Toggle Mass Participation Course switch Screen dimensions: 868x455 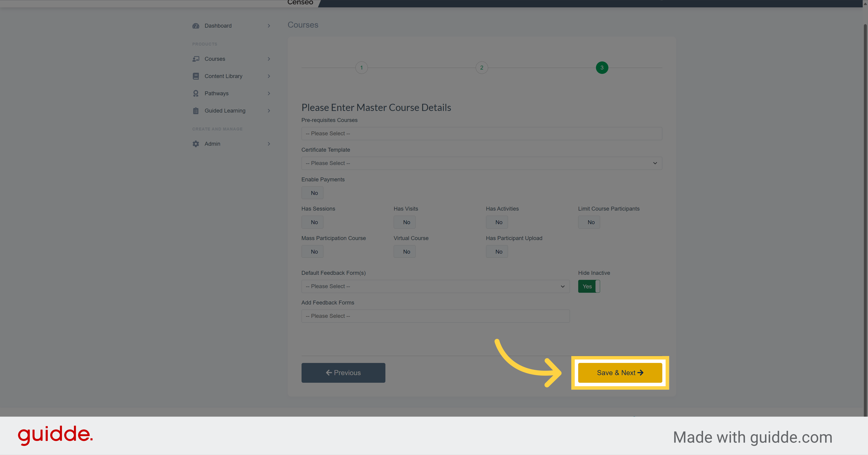pos(312,252)
